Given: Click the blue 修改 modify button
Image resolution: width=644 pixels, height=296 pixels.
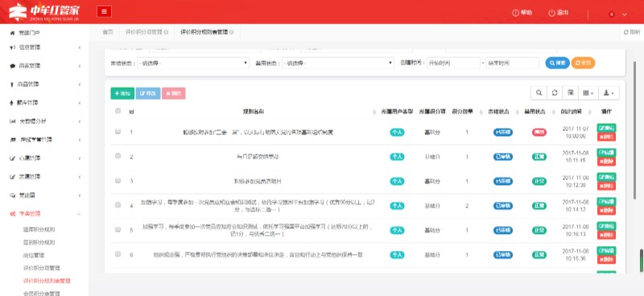Looking at the screenshot, I should tap(148, 93).
